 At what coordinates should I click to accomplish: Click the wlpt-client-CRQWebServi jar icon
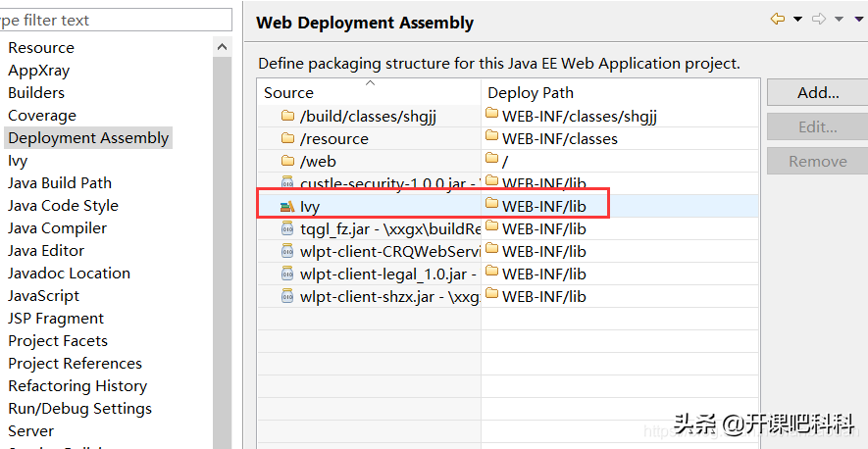(x=287, y=251)
